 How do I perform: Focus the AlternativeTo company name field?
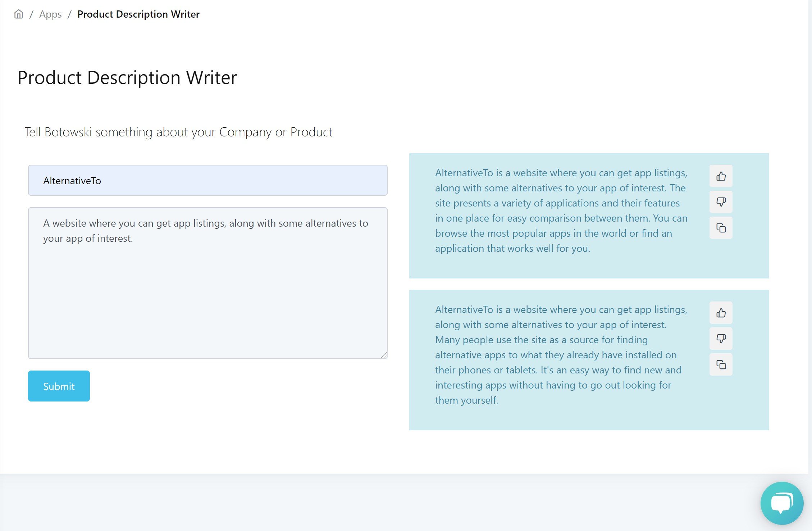(x=207, y=180)
